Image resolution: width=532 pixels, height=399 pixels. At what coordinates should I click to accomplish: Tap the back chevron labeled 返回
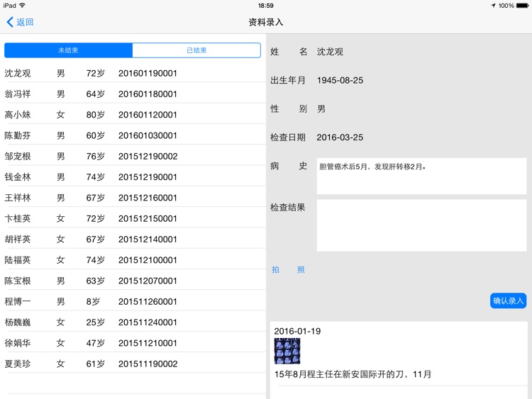coord(20,22)
